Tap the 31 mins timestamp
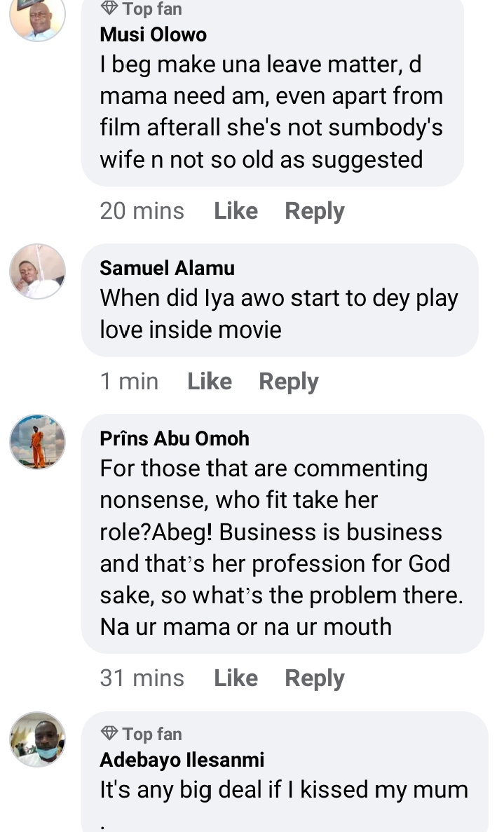This screenshot has height=832, width=504. coord(142,678)
